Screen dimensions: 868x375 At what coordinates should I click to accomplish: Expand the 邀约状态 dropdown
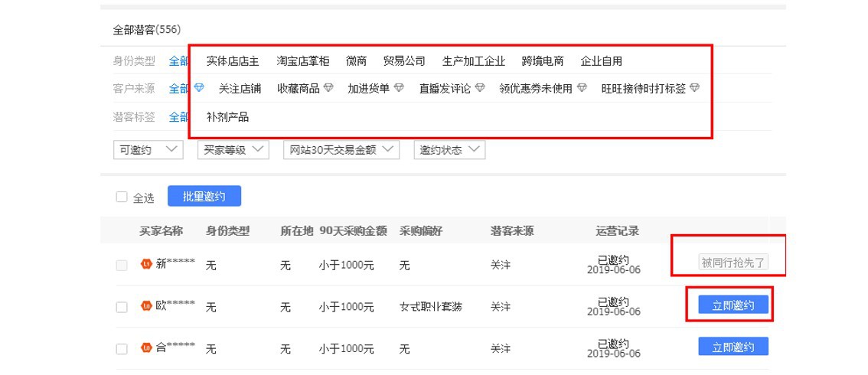[449, 150]
